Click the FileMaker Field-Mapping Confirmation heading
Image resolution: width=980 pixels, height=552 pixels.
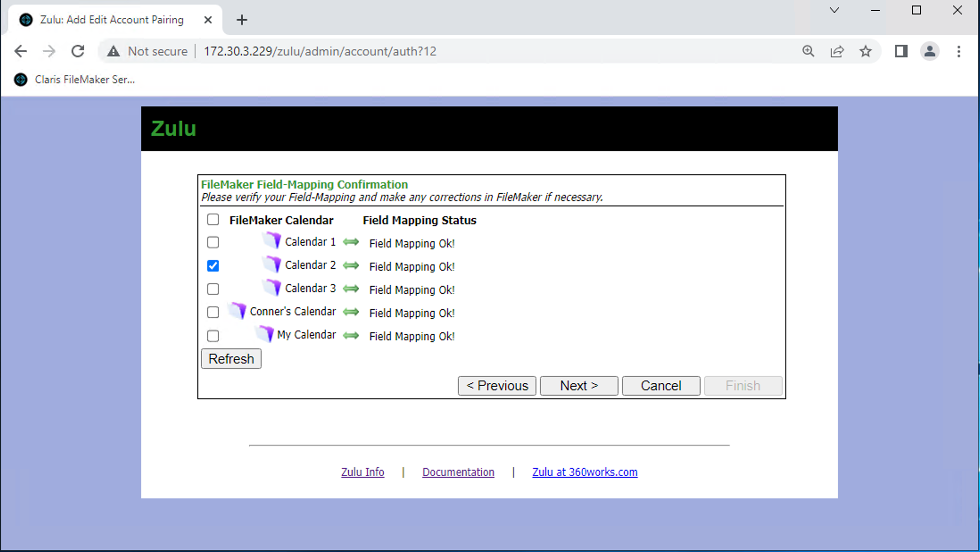[x=304, y=184]
